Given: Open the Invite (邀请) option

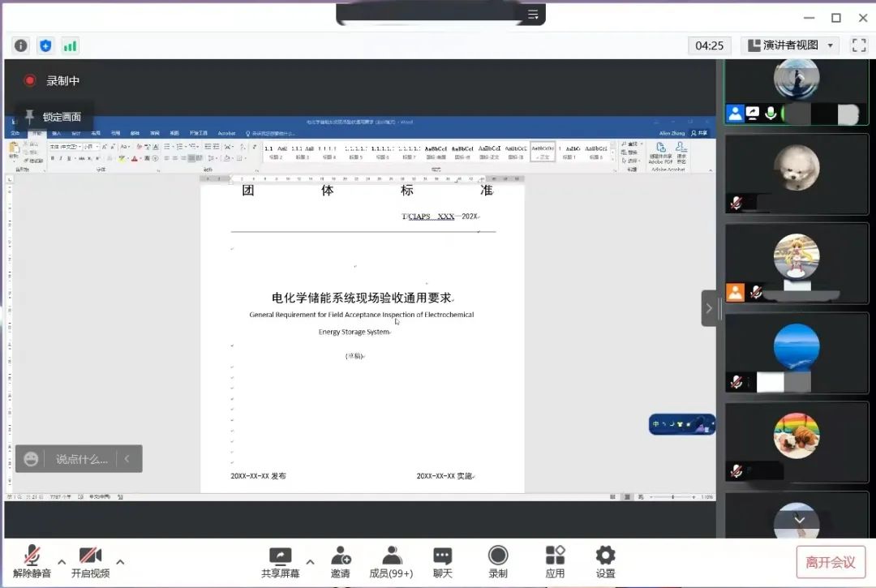Looking at the screenshot, I should [x=341, y=561].
